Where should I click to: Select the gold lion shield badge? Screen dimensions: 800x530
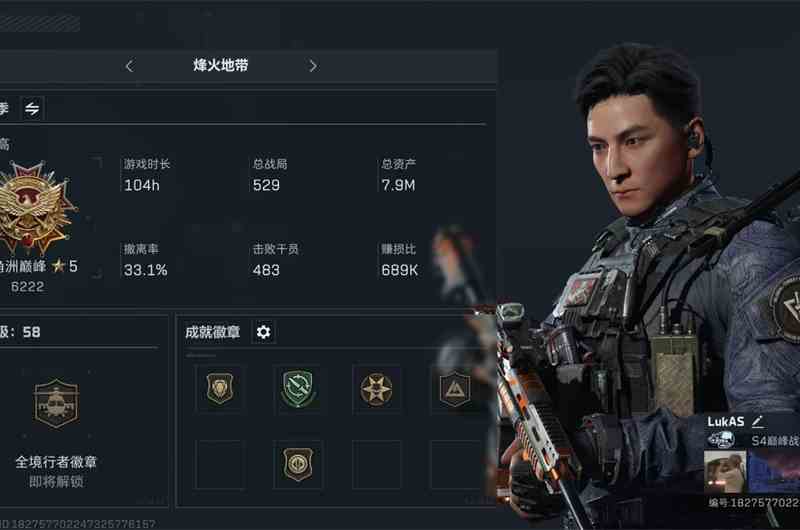coord(220,389)
